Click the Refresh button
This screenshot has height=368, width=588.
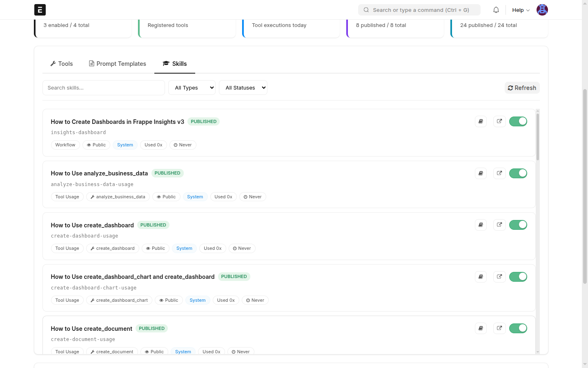coord(522,88)
